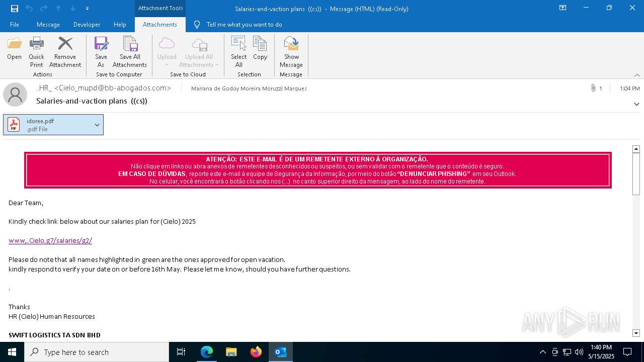Open the idoree.pdf attachment dropdown arrow
Image resolution: width=644 pixels, height=362 pixels.
pyautogui.click(x=97, y=125)
